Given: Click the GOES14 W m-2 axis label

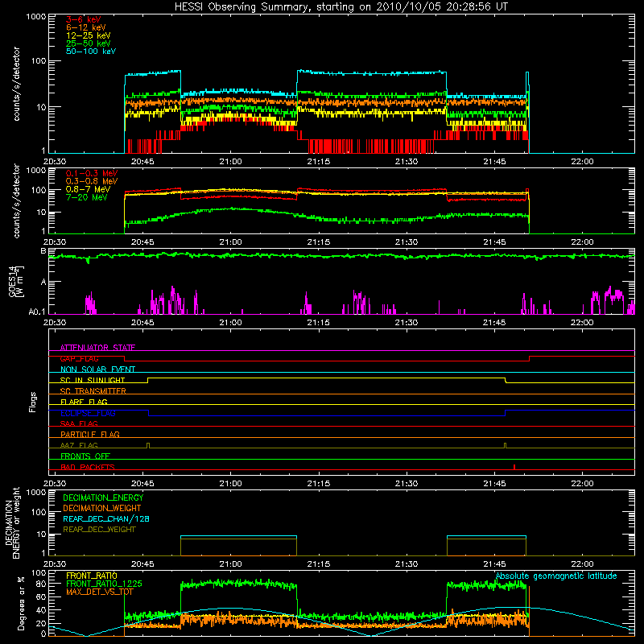Looking at the screenshot, I should point(16,281).
